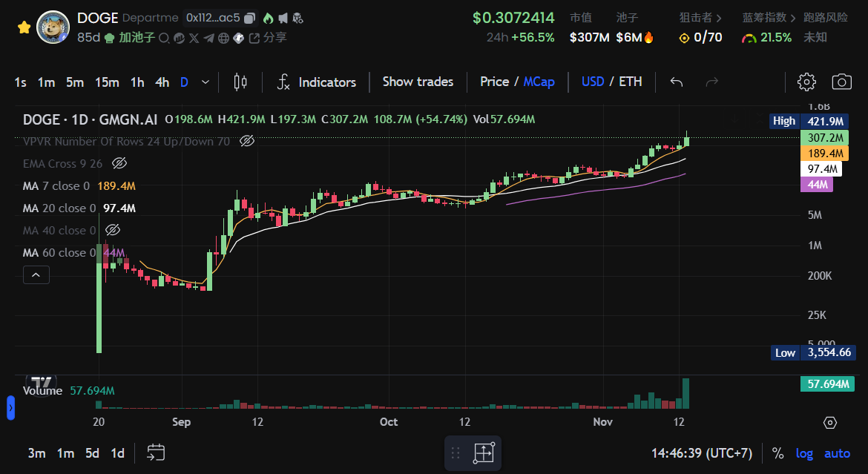Collapse the indicator legend with chevron button
Image resolution: width=868 pixels, height=474 pixels.
[36, 275]
